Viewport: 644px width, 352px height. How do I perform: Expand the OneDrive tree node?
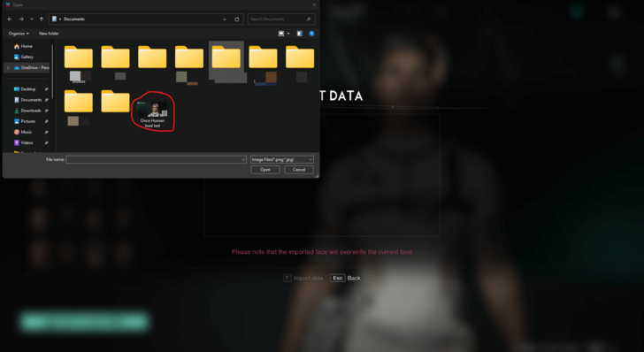coord(8,68)
